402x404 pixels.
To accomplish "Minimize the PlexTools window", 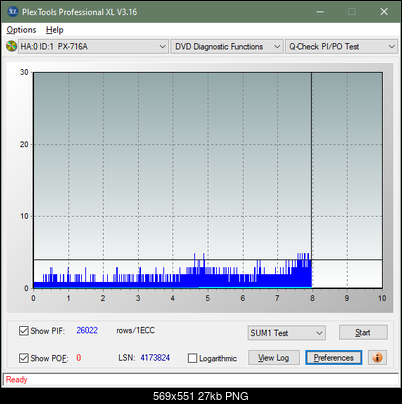I will coord(320,12).
